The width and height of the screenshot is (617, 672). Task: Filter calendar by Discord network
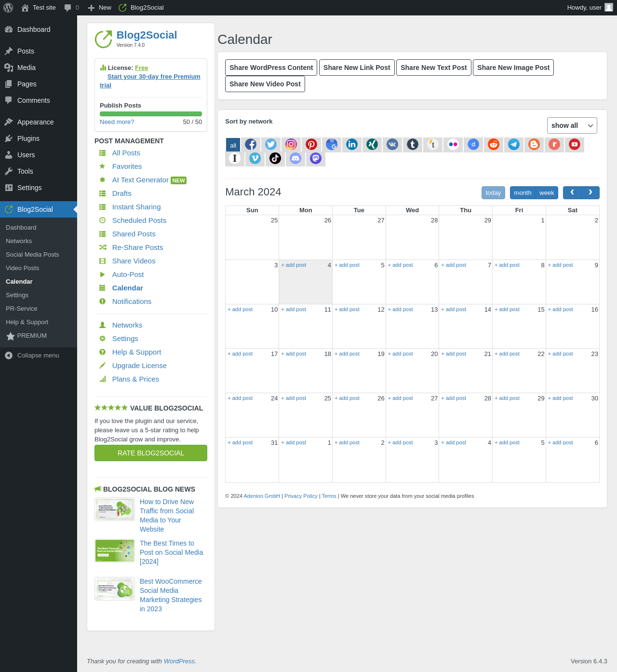295,158
